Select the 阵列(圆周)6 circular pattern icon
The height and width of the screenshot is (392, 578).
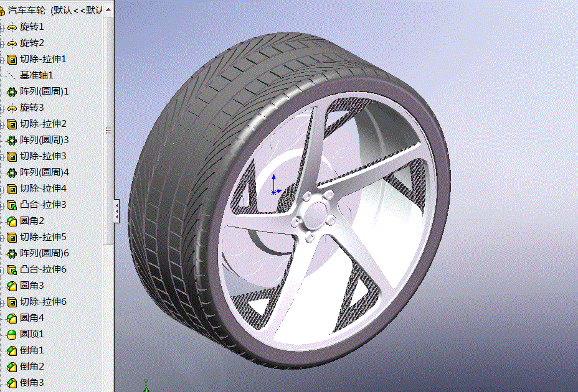tap(14, 253)
